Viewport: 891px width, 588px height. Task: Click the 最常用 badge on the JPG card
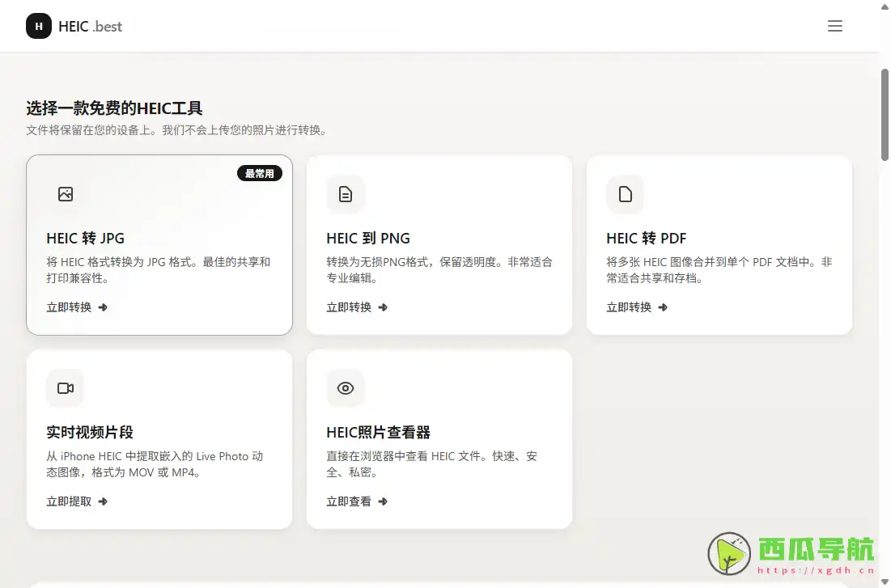pos(260,173)
